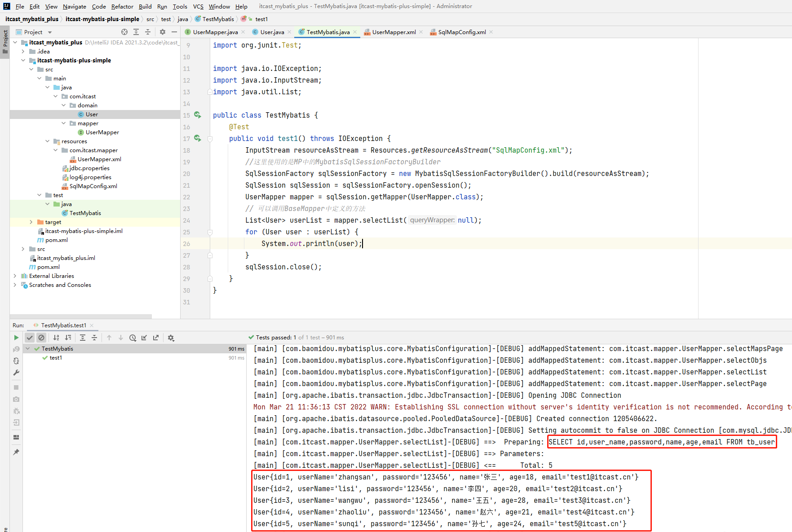Viewport: 792px width, 532px height.
Task: Toggle sort tests by duration
Action: pyautogui.click(x=68, y=338)
